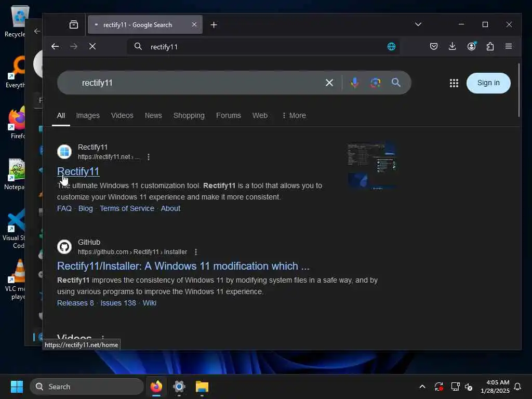Click the rectify11.net result URL text
The image size is (532, 399).
pos(109,157)
